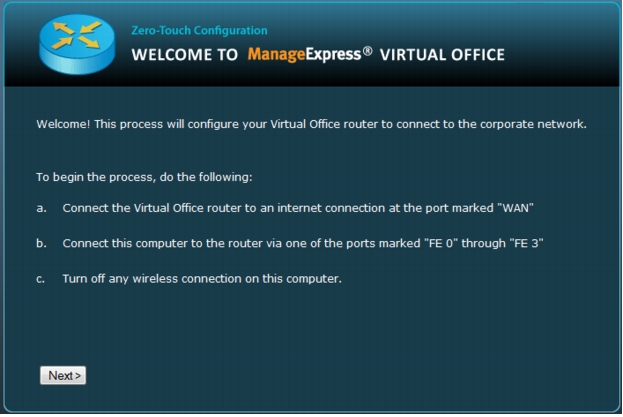Click the blue router icon
The image size is (623, 417).
tap(77, 44)
